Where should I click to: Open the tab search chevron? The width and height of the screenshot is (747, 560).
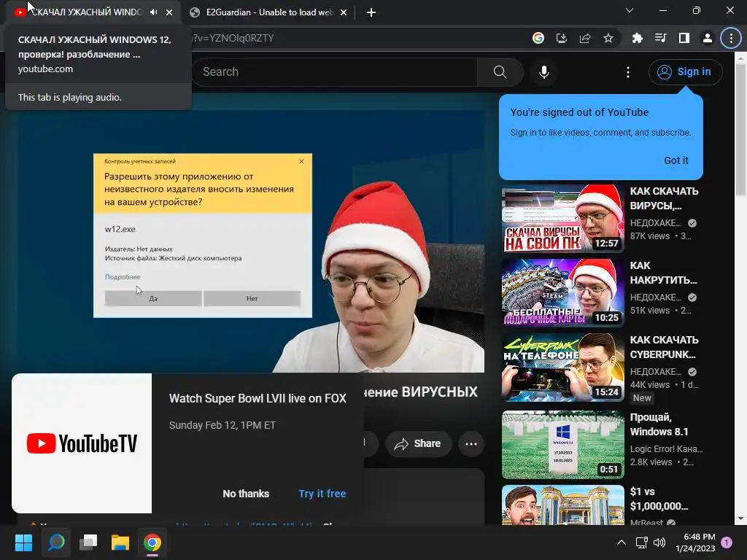pyautogui.click(x=630, y=10)
